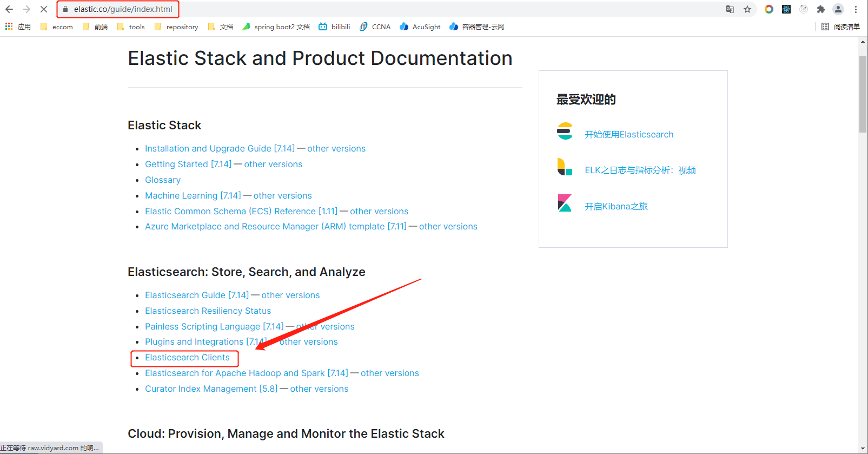The width and height of the screenshot is (868, 454).
Task: Open other versions of Plugins and Integrations
Action: (x=308, y=341)
